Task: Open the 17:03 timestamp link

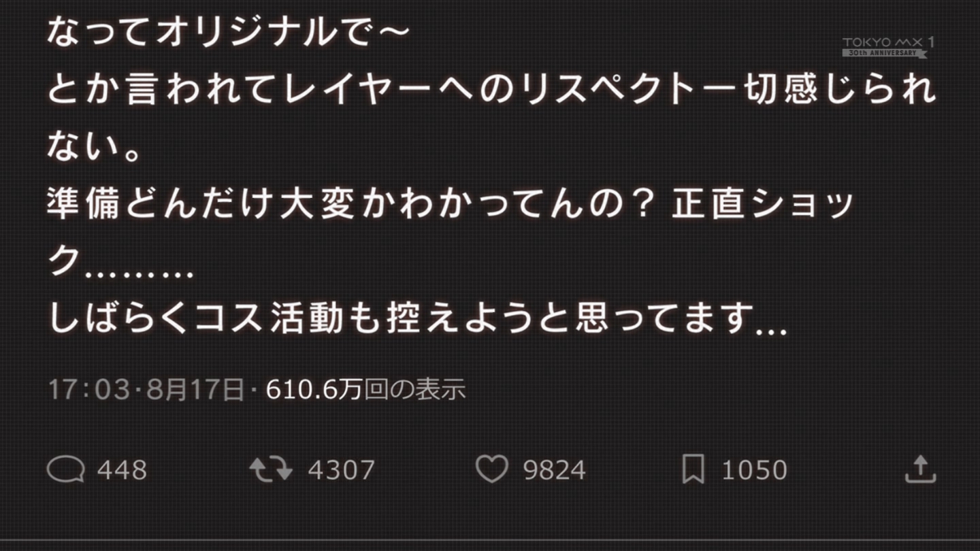Action: click(x=88, y=390)
